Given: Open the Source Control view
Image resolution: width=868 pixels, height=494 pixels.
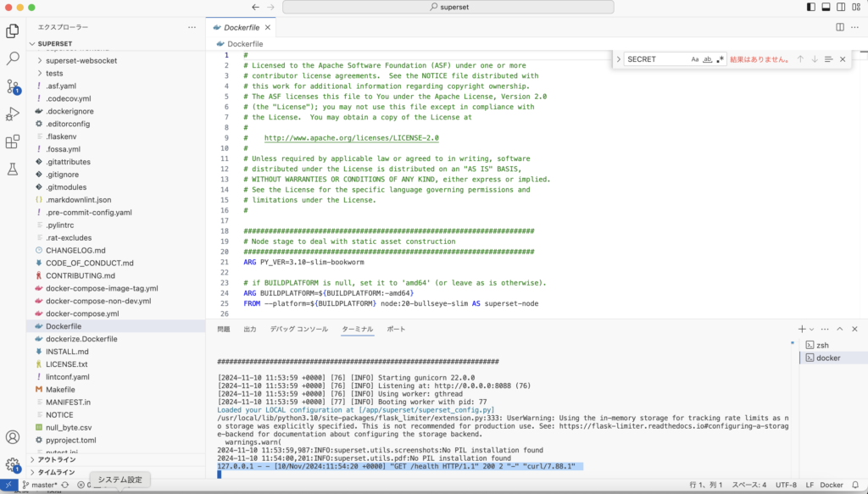Looking at the screenshot, I should (x=13, y=86).
